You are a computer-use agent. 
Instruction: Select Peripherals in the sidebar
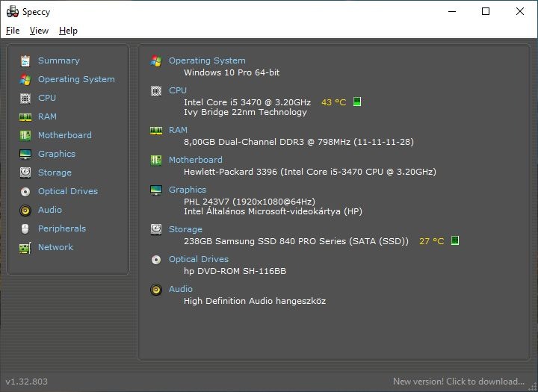pos(62,228)
